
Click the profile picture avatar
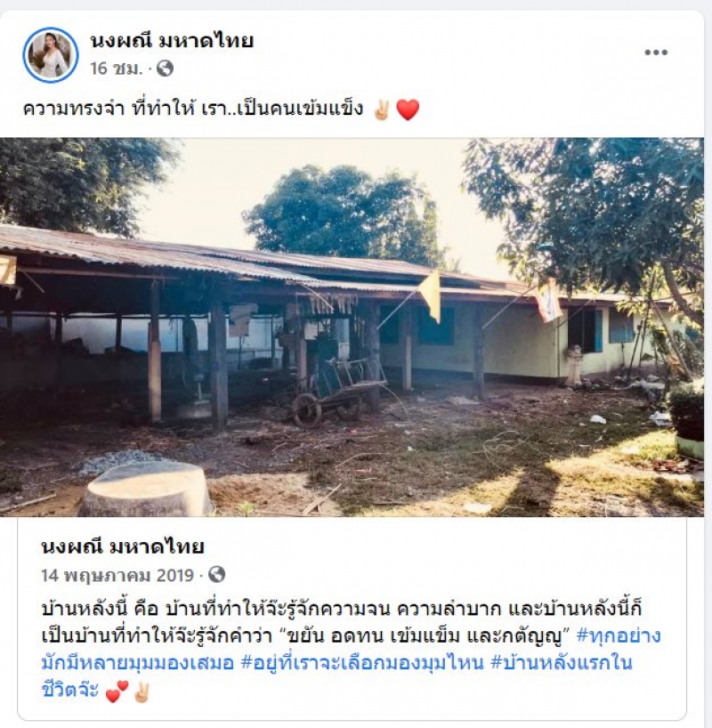pyautogui.click(x=51, y=55)
